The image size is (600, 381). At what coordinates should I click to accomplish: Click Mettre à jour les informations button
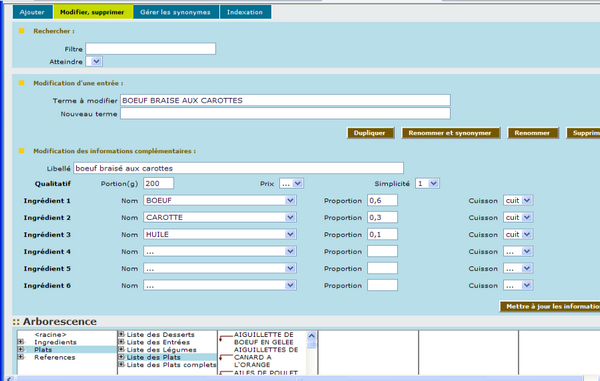(x=550, y=306)
